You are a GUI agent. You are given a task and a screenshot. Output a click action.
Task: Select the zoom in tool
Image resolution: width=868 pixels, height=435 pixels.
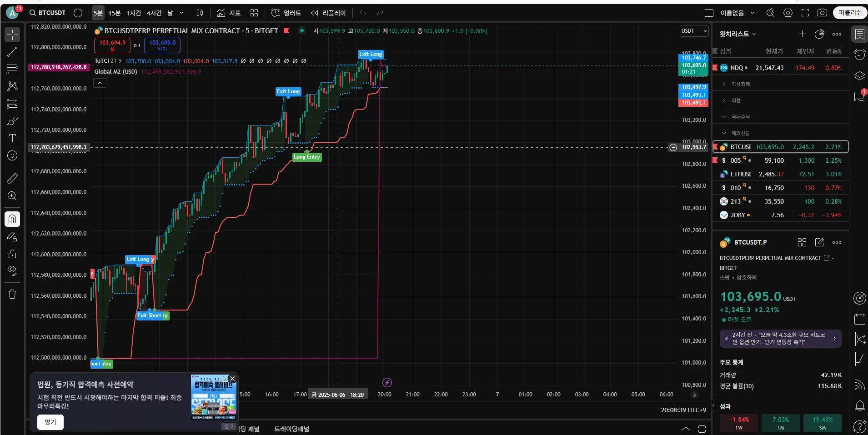click(x=12, y=195)
